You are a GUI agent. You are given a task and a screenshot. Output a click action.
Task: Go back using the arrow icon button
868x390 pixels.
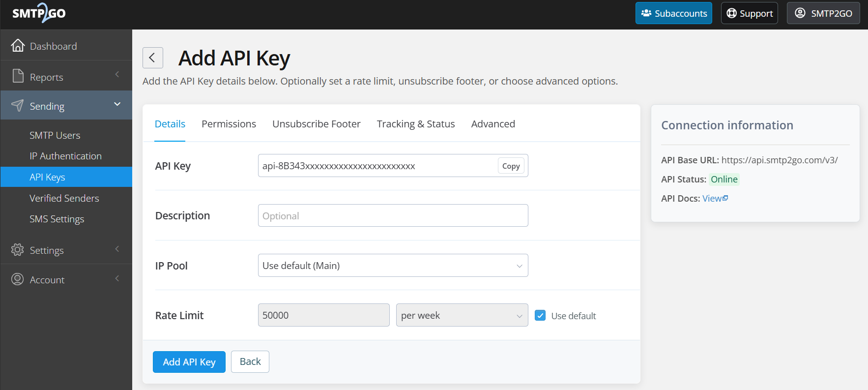pyautogui.click(x=152, y=58)
